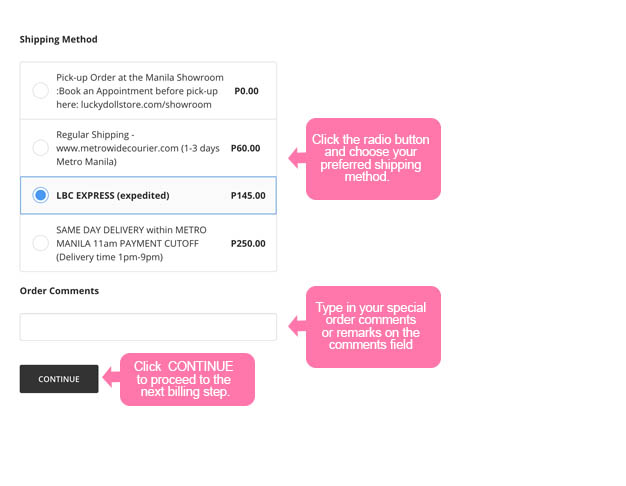Viewport: 626px width, 486px height.
Task: Click the pink arrow pointing at shipping methods
Action: [x=295, y=158]
